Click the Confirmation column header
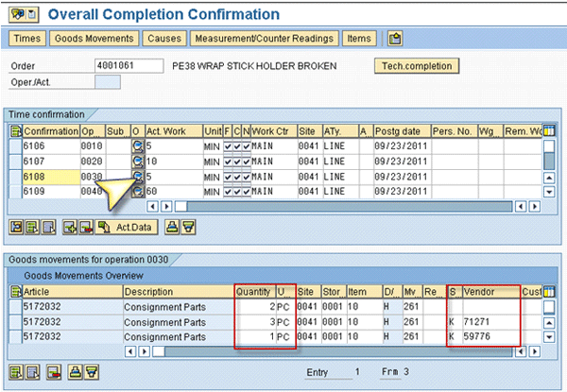 51,131
